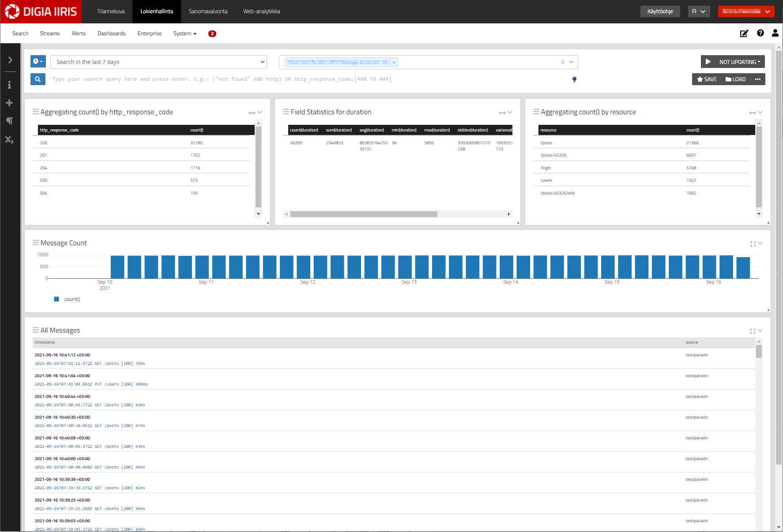
Task: Click the /login resource value
Action: [x=546, y=168]
